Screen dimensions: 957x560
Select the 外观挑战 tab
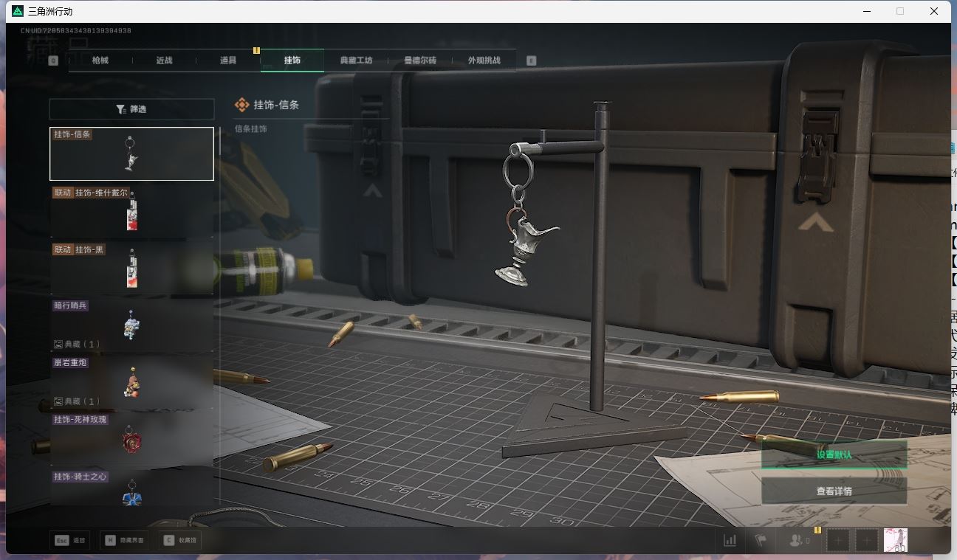pos(484,61)
